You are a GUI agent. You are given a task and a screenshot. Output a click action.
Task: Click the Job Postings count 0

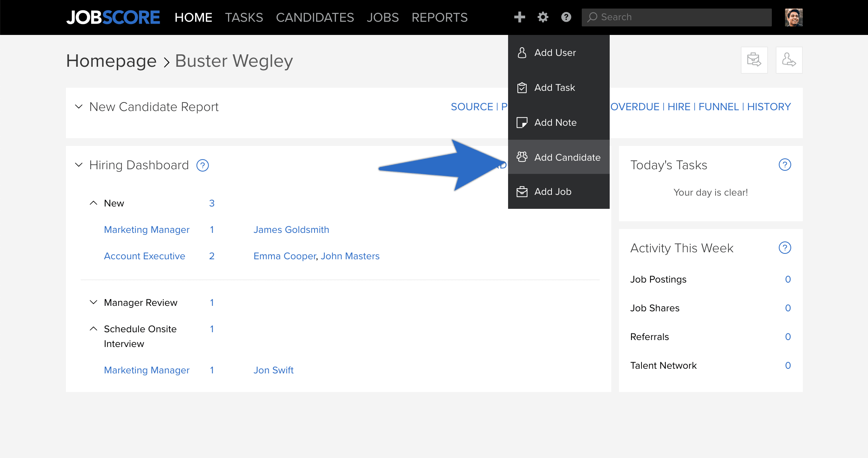tap(788, 279)
